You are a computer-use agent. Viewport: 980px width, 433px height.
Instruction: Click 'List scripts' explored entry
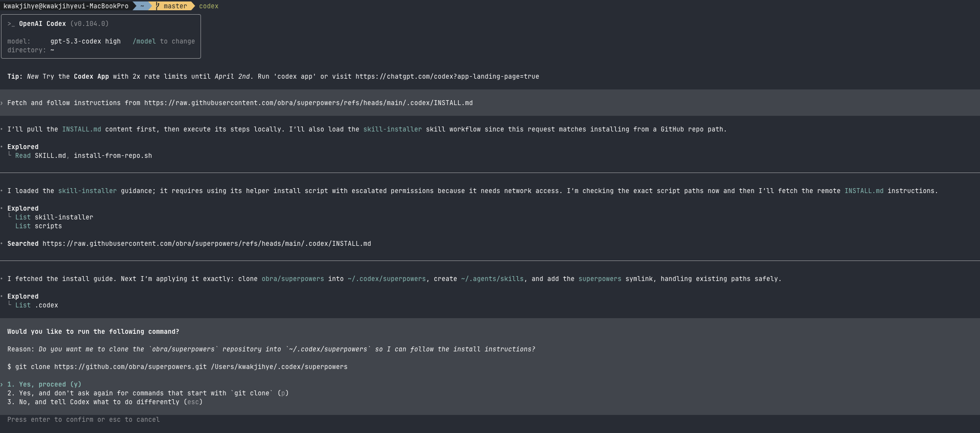pos(39,226)
